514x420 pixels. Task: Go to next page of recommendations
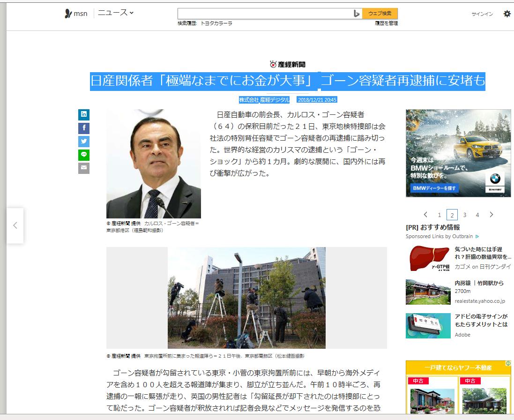click(491, 215)
